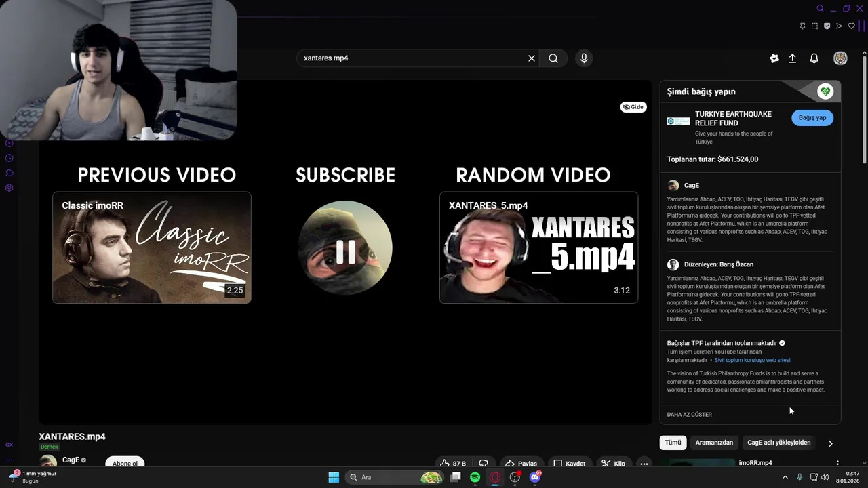Viewport: 868px width, 488px height.
Task: Open CagE channel avatar below video
Action: [48, 462]
